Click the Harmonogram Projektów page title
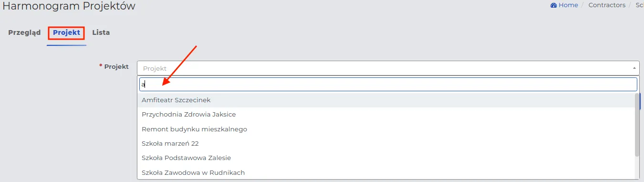 pos(69,6)
